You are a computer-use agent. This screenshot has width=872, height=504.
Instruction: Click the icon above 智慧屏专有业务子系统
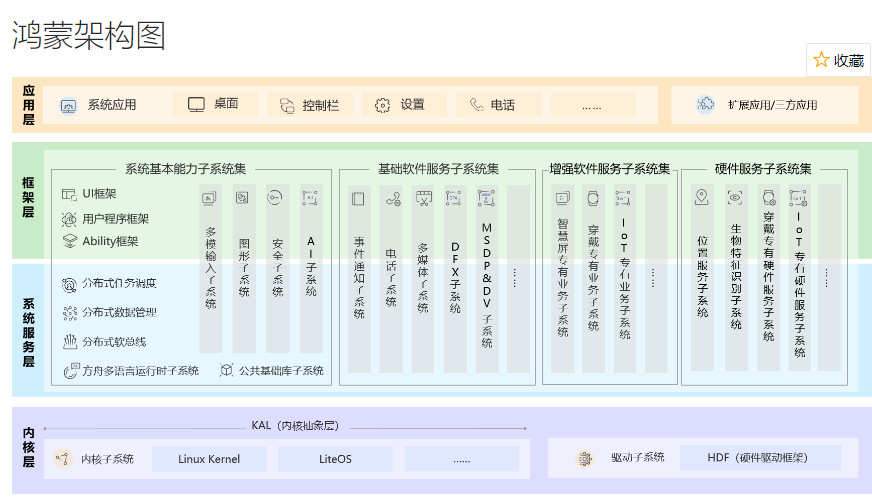tap(563, 198)
